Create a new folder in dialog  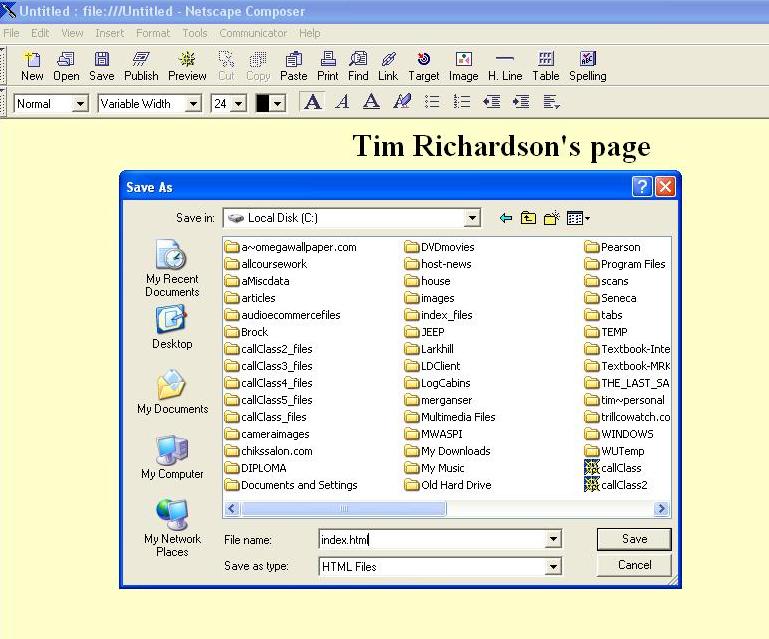(x=552, y=218)
